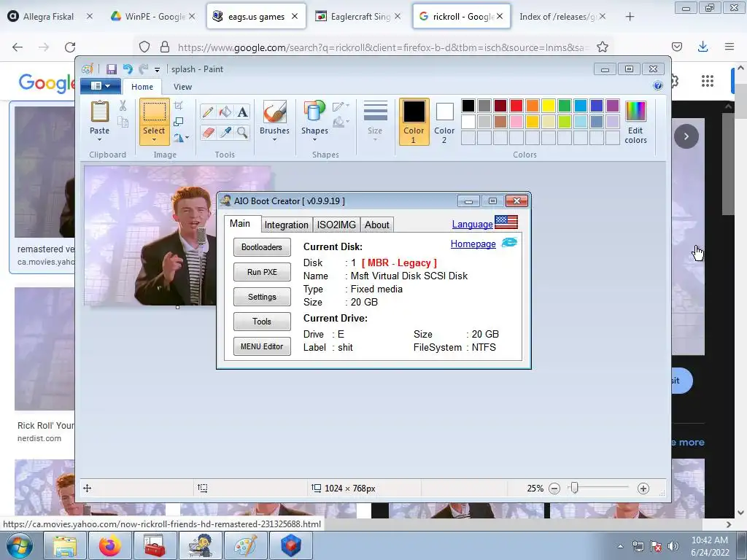Open new Firefox tab plus button
747x560 pixels.
(630, 17)
